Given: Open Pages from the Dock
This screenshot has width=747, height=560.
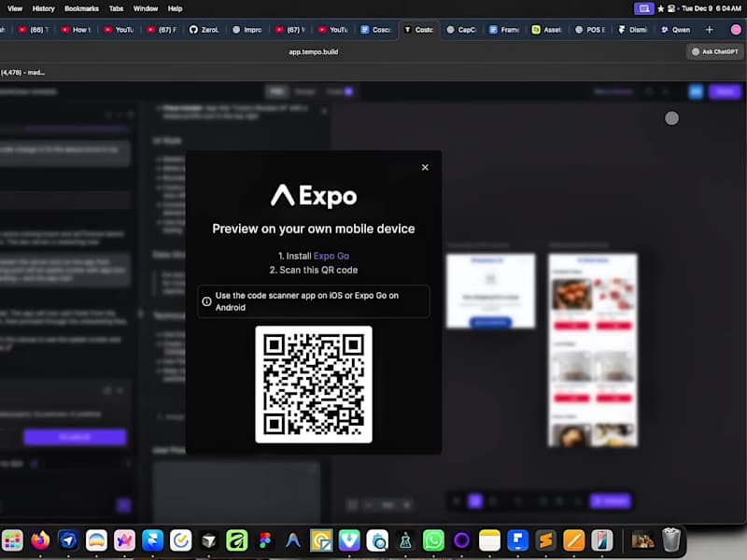Looking at the screenshot, I should pyautogui.click(x=574, y=540).
